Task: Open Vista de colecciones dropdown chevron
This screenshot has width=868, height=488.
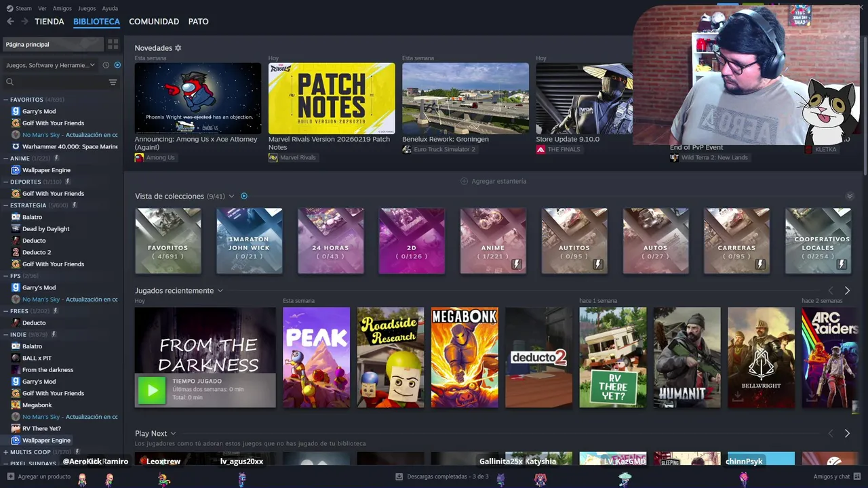Action: [x=231, y=196]
